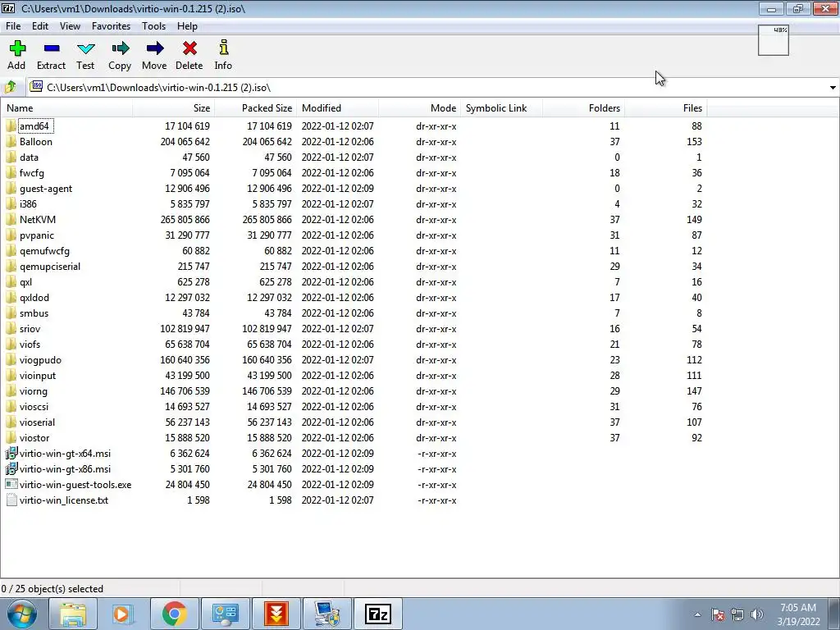
Task: Select the NetKVM folder icon
Action: coord(11,220)
